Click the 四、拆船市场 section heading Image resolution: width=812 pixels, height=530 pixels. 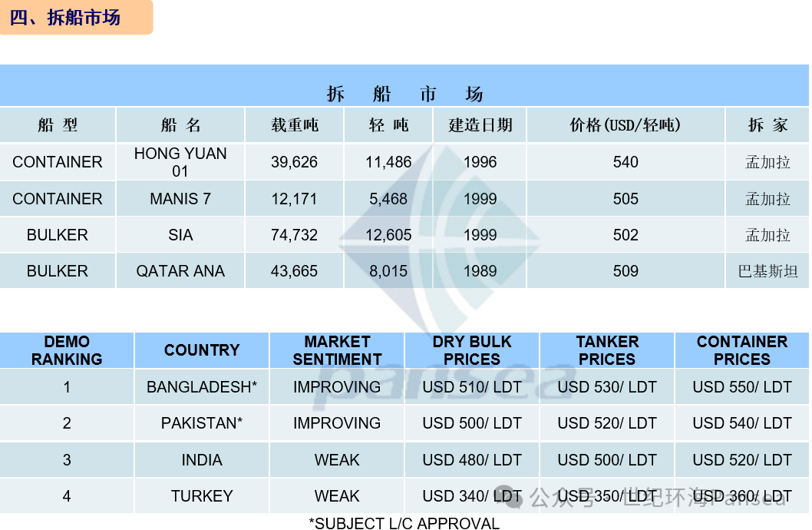(x=65, y=17)
